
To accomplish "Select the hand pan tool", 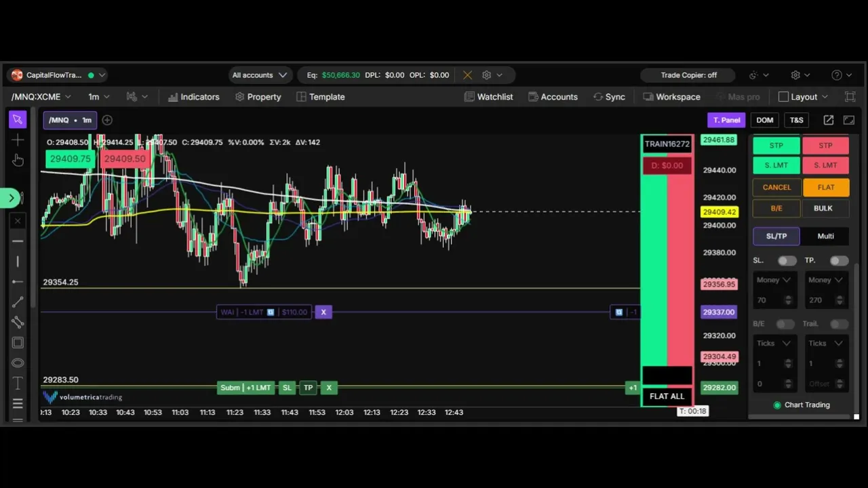I will pyautogui.click(x=18, y=160).
